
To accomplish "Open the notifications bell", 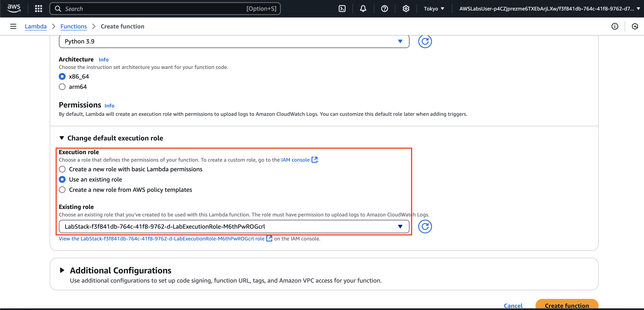I will 363,9.
